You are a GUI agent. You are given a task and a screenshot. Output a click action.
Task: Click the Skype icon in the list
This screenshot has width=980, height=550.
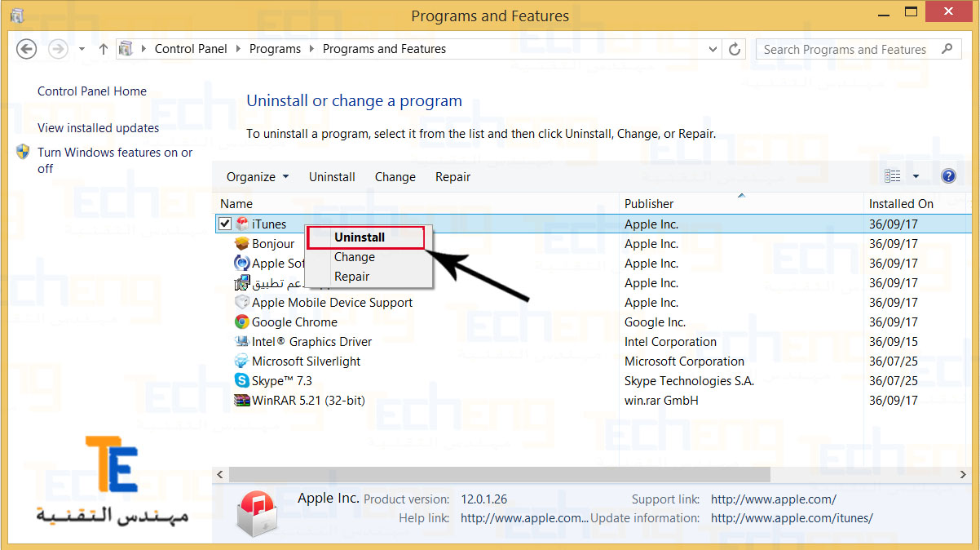(242, 381)
